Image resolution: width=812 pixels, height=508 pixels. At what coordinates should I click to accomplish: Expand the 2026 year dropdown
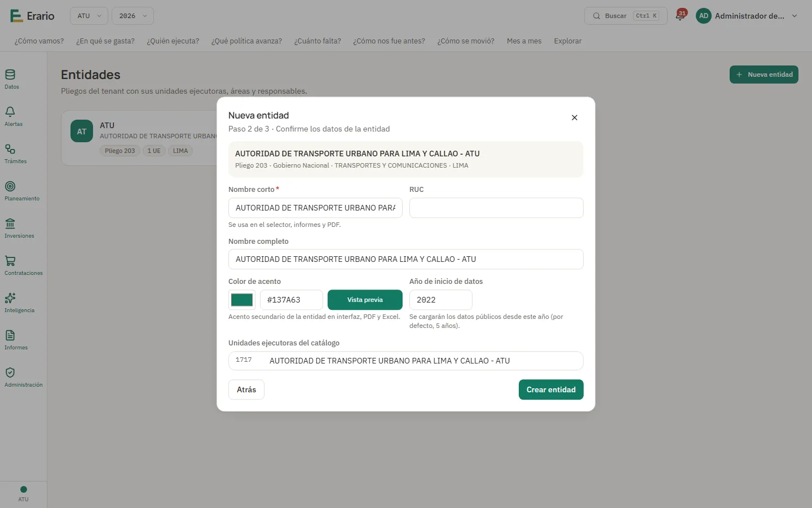tap(133, 16)
